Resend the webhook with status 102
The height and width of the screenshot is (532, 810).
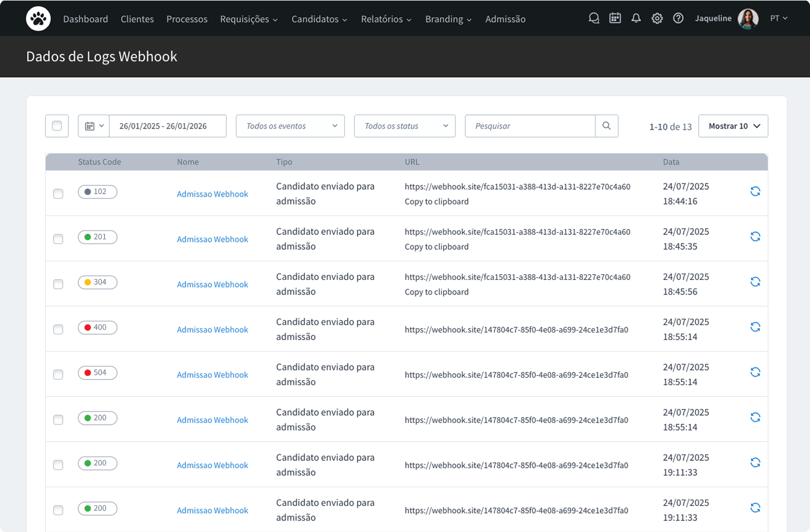[x=755, y=192]
